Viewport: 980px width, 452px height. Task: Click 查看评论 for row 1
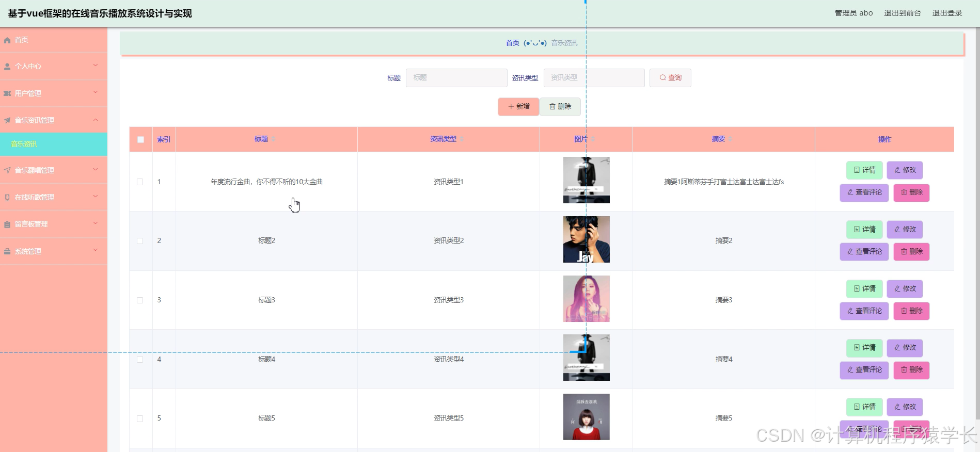[864, 192]
